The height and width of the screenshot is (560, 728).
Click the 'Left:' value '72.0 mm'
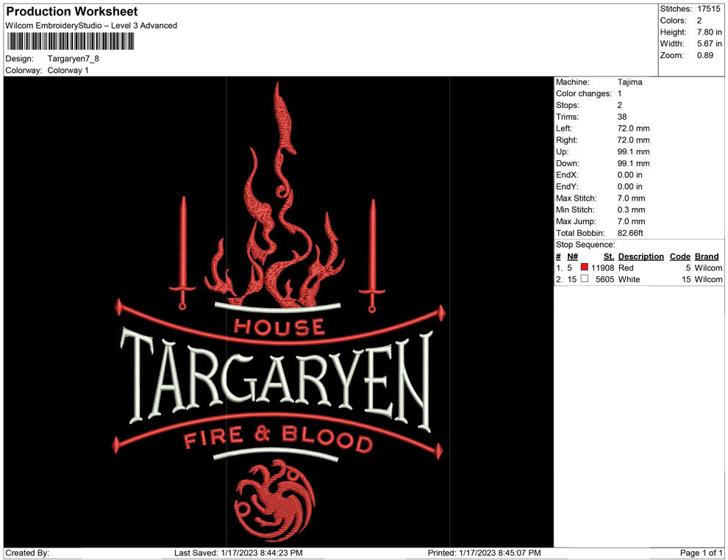tap(634, 129)
